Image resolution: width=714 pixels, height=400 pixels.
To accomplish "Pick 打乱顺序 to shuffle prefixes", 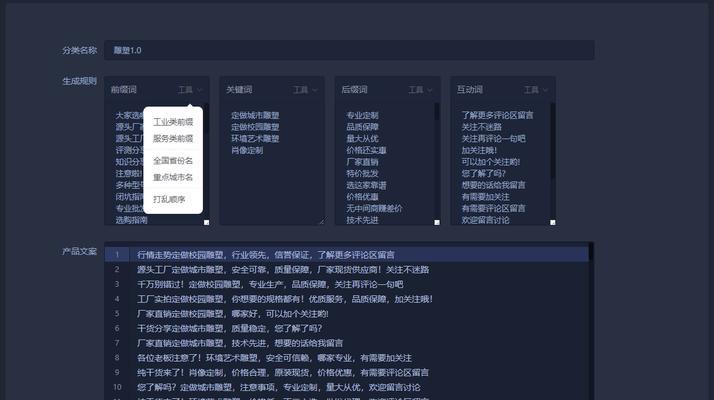I will tap(169, 199).
